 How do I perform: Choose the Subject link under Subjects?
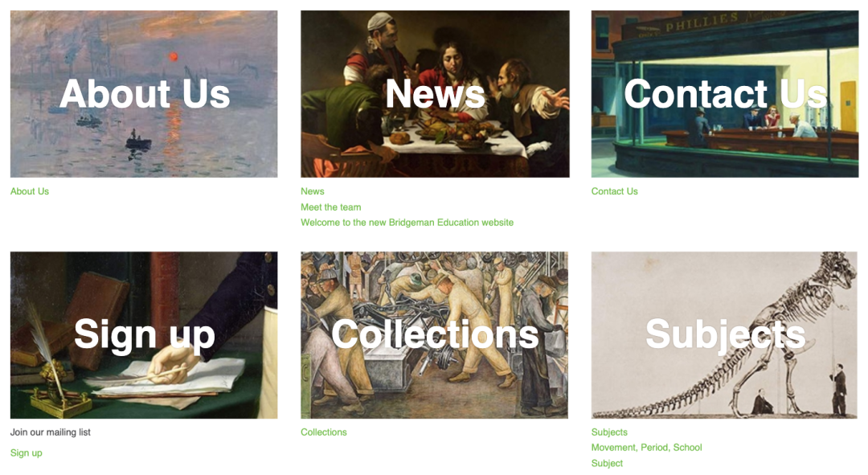click(608, 464)
